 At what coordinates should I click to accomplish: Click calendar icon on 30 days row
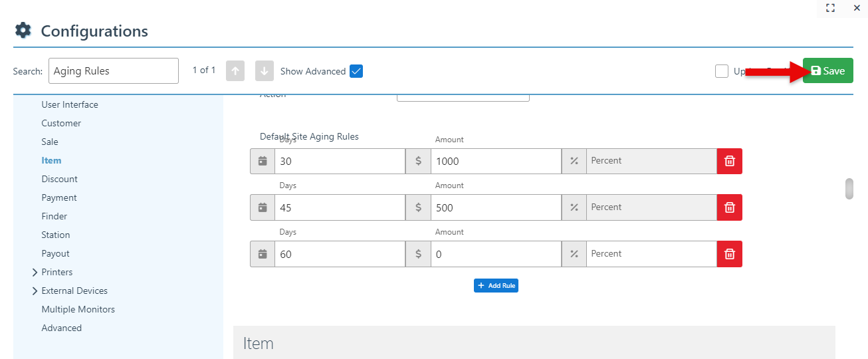pyautogui.click(x=263, y=161)
